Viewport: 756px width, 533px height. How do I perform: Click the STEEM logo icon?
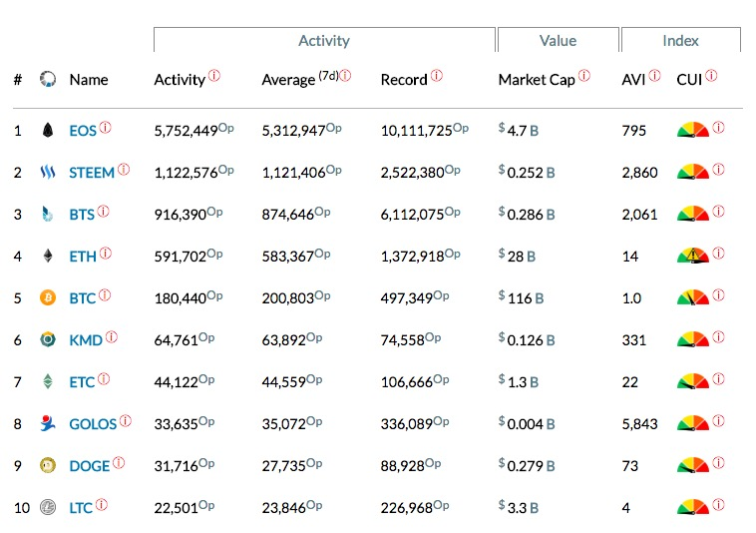tap(47, 172)
